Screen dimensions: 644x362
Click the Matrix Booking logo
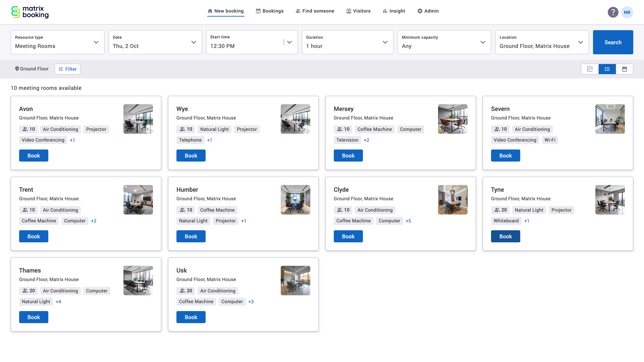click(30, 12)
